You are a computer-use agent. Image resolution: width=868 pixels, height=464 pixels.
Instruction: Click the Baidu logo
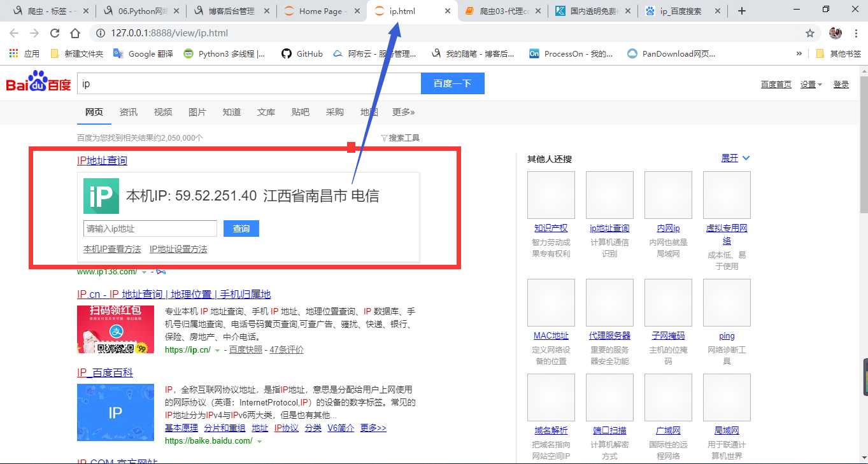pyautogui.click(x=38, y=83)
